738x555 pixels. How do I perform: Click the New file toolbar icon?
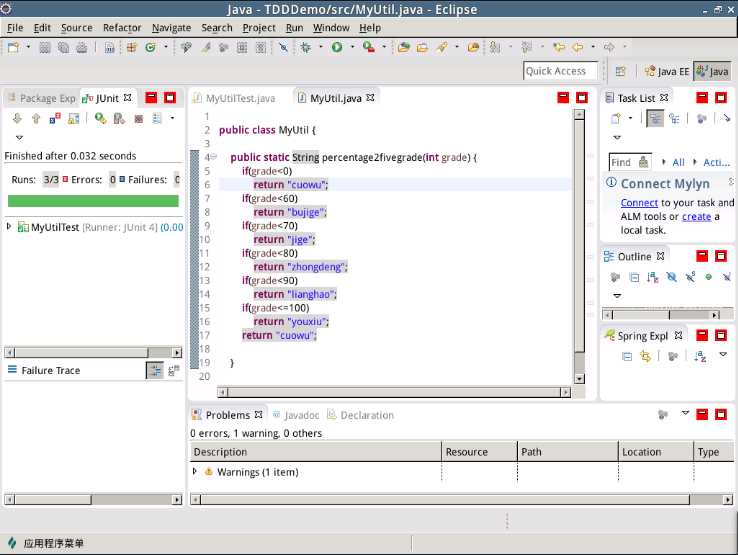[14, 47]
